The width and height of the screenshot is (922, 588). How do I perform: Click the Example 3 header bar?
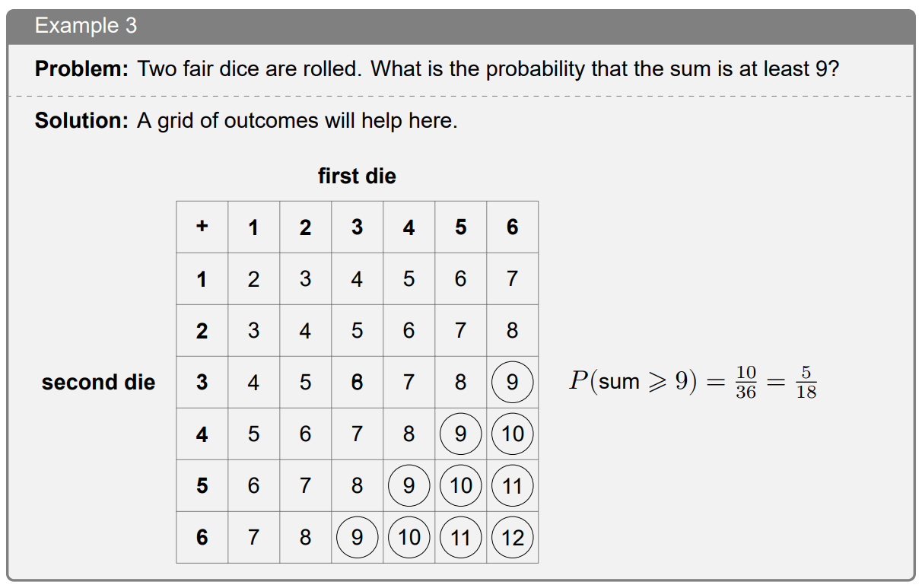pyautogui.click(x=460, y=26)
